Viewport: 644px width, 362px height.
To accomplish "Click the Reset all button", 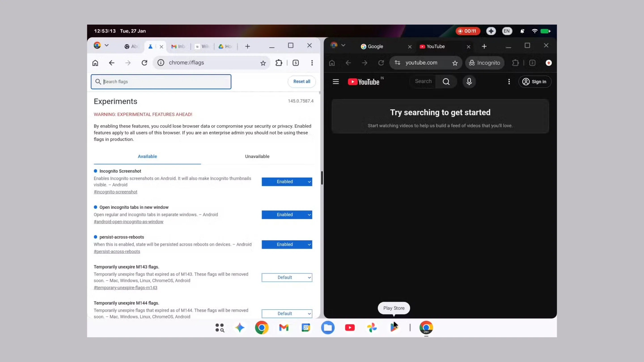I will (301, 81).
